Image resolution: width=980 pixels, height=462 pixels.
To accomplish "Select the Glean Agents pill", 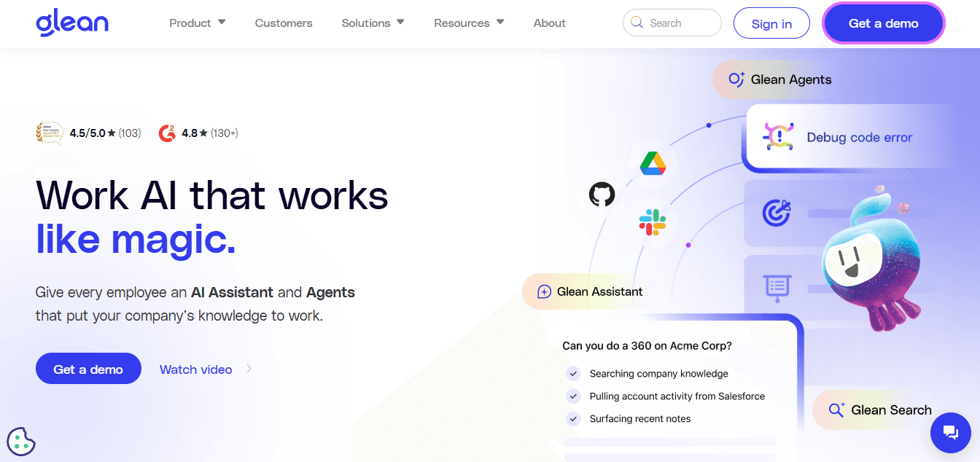I will click(779, 79).
